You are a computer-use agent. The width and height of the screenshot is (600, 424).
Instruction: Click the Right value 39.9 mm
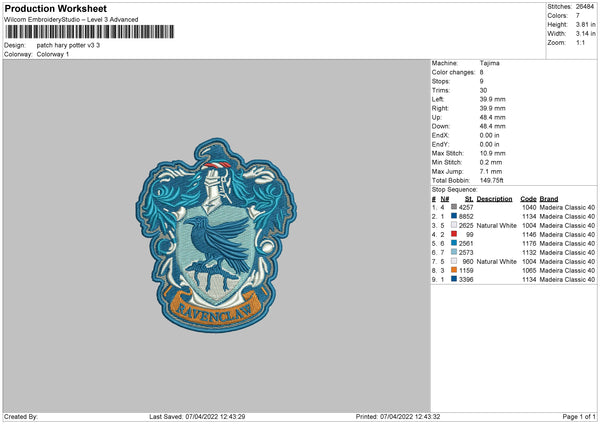click(492, 108)
